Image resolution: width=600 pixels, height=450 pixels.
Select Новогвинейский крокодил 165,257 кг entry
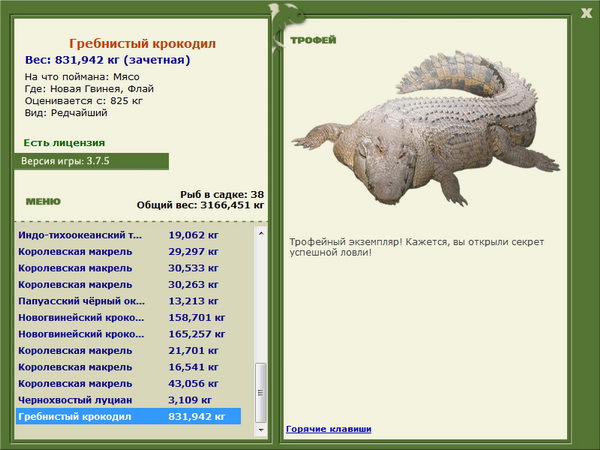[129, 334]
